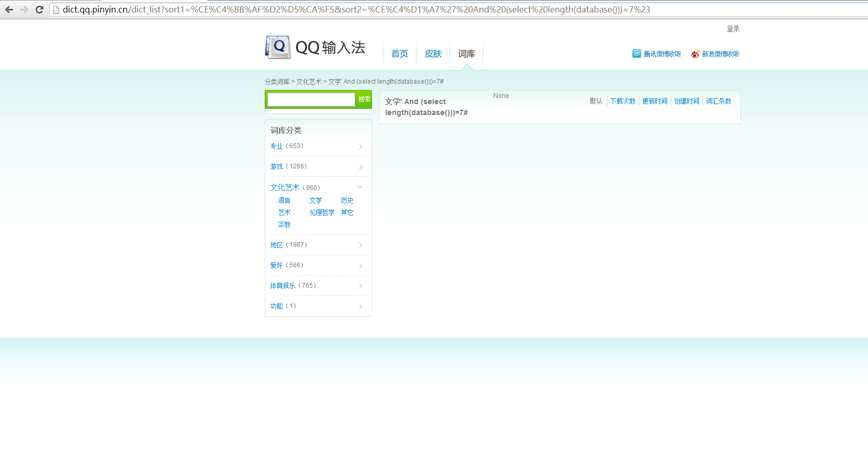The image size is (868, 465).
Task: Expand the 爱好 category chevron
Action: pos(360,266)
